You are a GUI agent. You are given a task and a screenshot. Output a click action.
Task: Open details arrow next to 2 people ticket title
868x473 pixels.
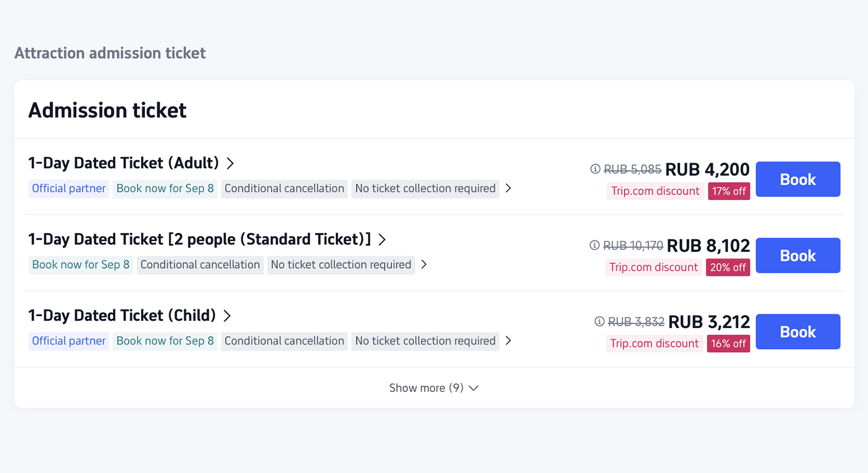pyautogui.click(x=382, y=240)
